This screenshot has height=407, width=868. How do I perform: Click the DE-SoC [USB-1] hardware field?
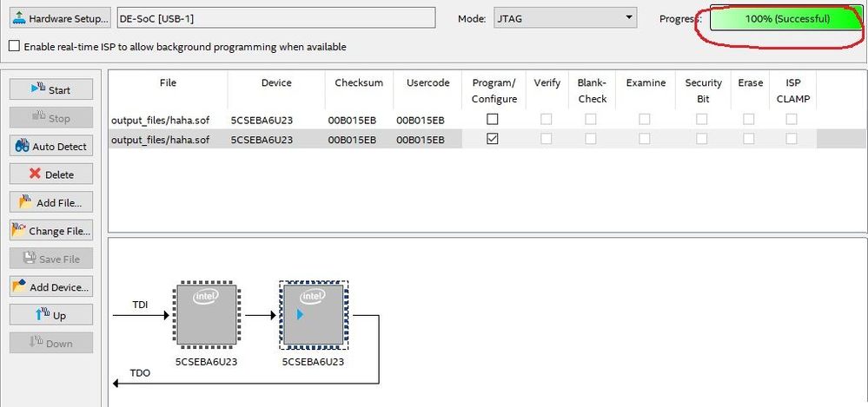275,18
